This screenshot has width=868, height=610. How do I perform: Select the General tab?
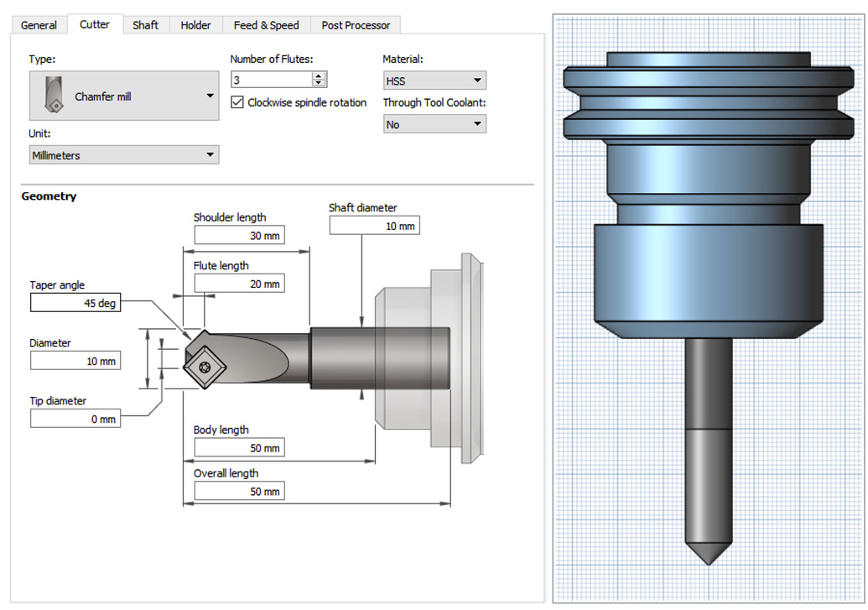pos(39,24)
